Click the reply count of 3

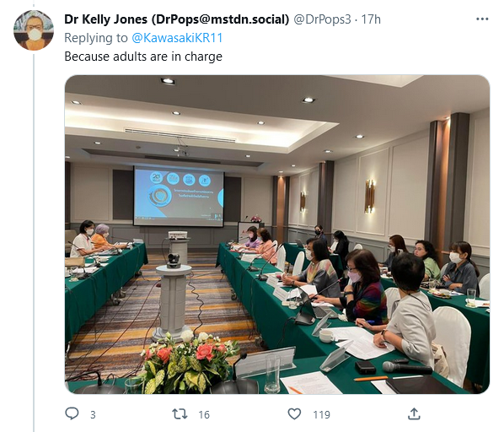pos(93,414)
